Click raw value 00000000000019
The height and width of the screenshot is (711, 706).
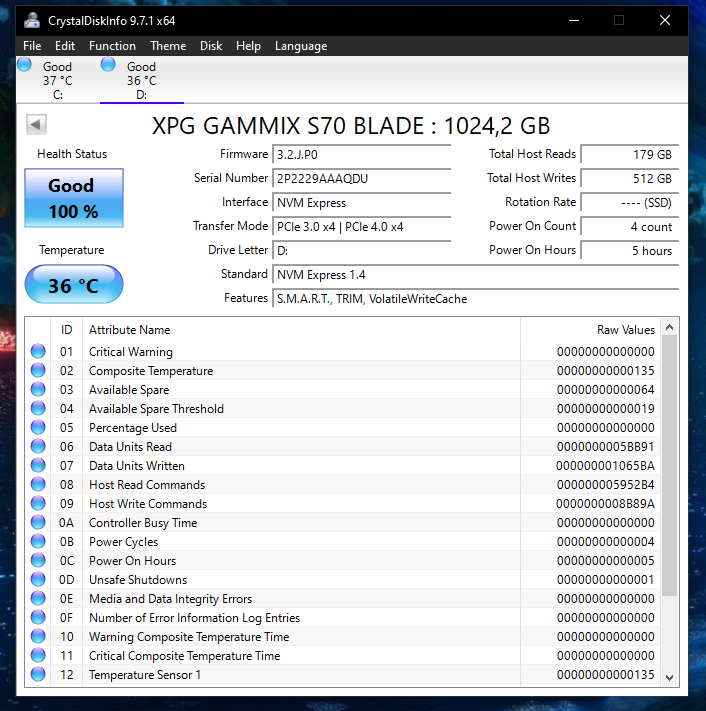[x=605, y=409]
